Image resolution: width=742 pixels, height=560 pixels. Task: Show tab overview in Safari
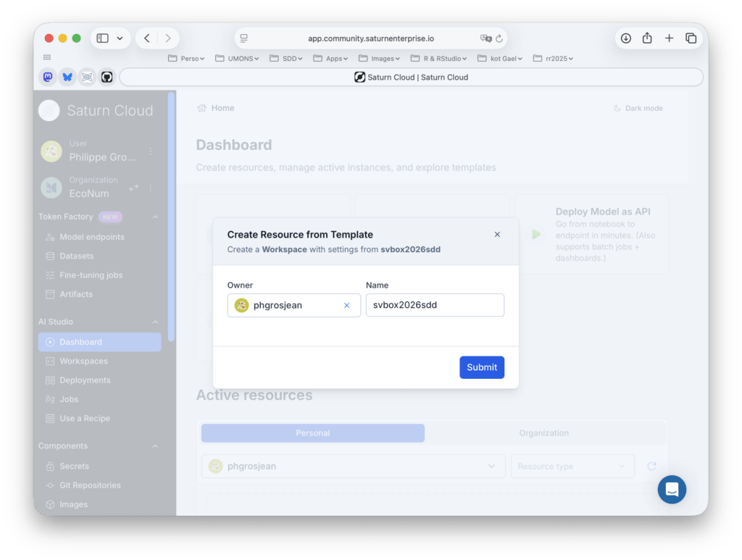pyautogui.click(x=691, y=38)
